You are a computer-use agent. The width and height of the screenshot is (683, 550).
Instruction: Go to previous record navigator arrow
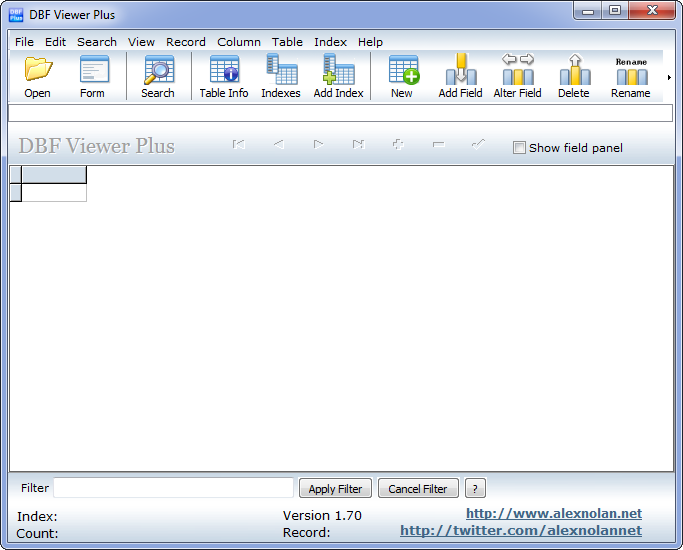coord(279,145)
